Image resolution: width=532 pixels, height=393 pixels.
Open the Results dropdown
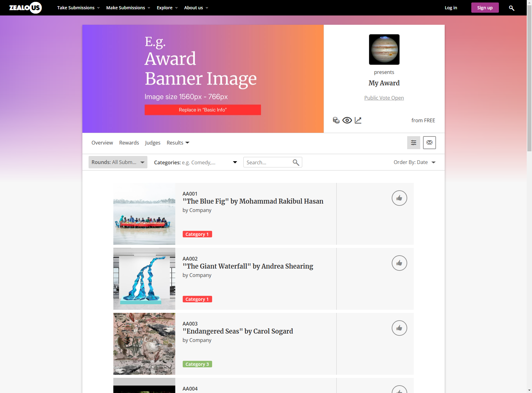click(x=178, y=143)
